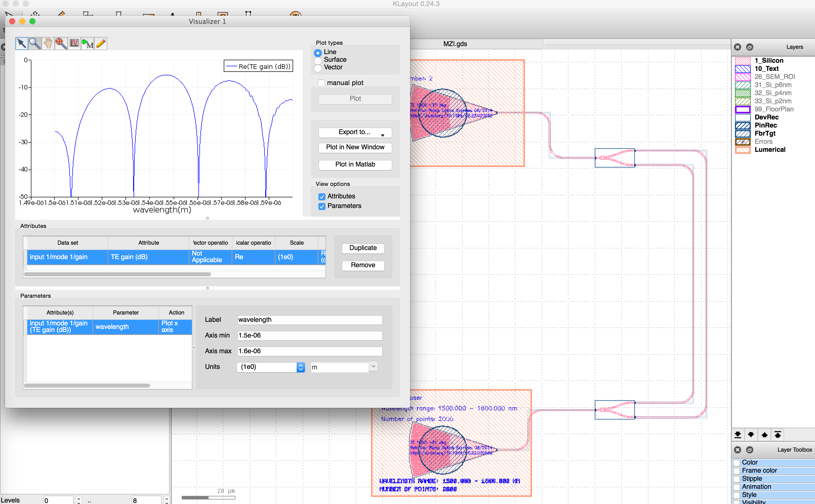Move layer to bottom arrow icon
The width and height of the screenshot is (815, 504).
(738, 435)
